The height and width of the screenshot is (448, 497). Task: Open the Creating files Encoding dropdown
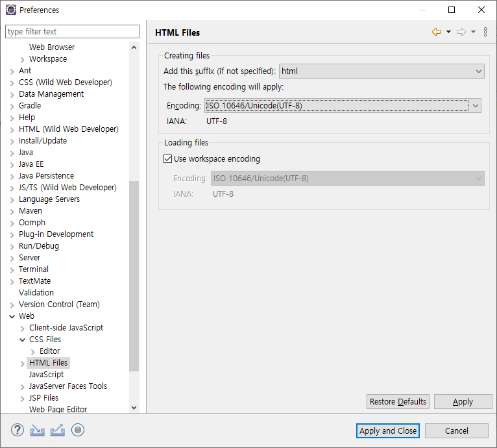[x=343, y=106]
